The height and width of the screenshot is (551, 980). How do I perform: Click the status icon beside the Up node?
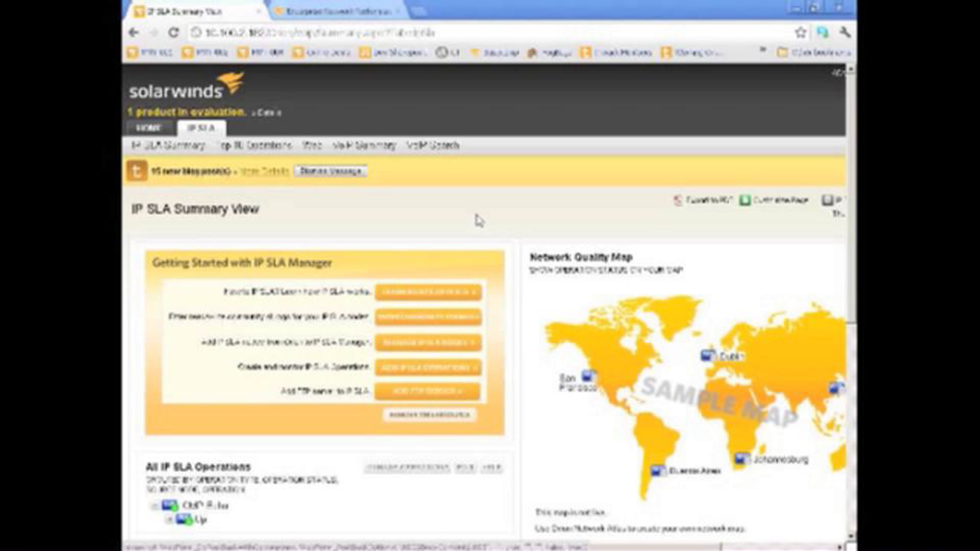pos(184,520)
